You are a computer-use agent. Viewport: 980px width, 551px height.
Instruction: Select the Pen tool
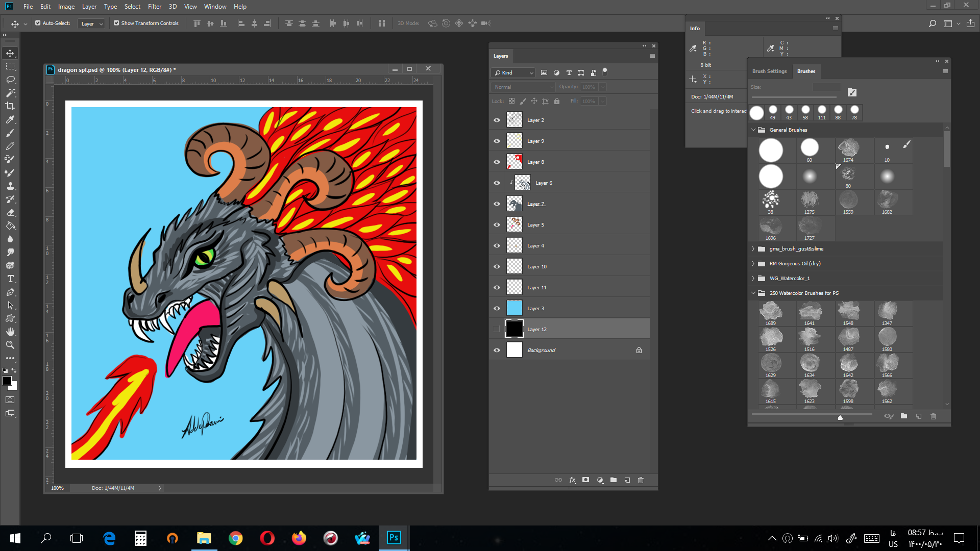click(10, 292)
